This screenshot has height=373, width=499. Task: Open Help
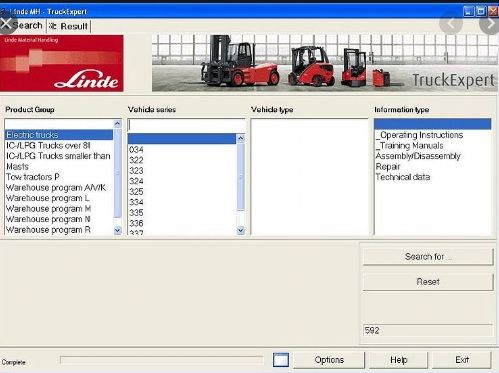click(399, 360)
